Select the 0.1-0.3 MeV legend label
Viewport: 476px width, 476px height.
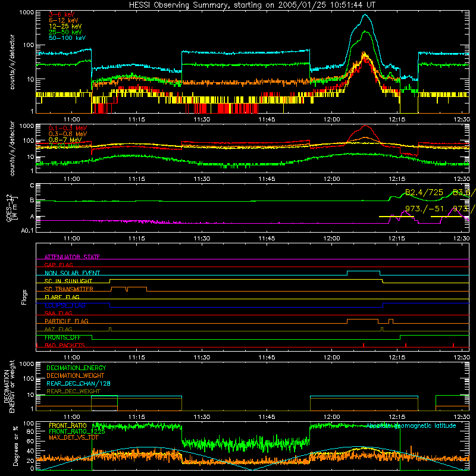(68, 128)
